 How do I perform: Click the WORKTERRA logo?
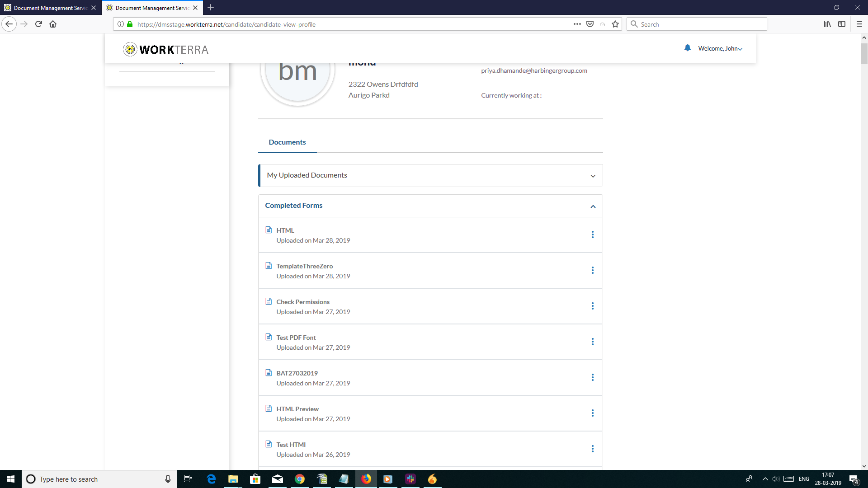pyautogui.click(x=165, y=49)
